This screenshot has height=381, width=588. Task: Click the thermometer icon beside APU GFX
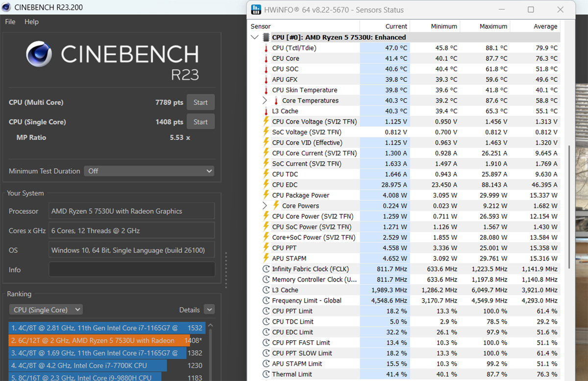[266, 79]
